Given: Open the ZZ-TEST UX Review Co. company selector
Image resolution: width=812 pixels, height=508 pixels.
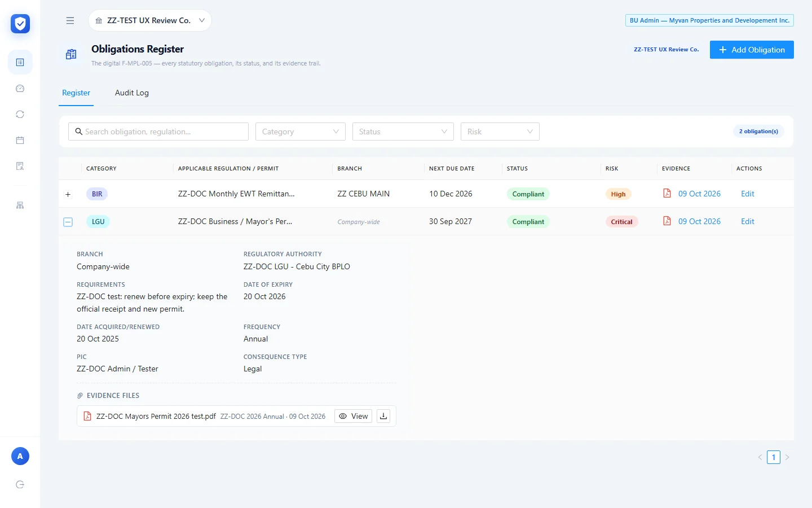Looking at the screenshot, I should (x=150, y=20).
